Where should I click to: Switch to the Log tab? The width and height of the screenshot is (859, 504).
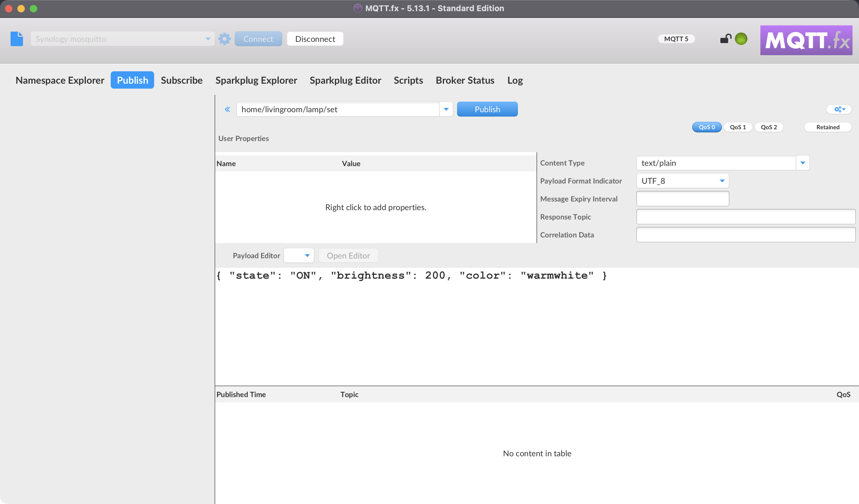pos(515,80)
